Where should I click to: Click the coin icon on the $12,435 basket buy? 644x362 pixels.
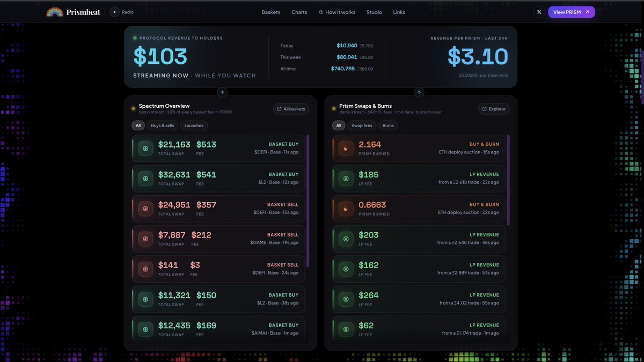point(145,329)
